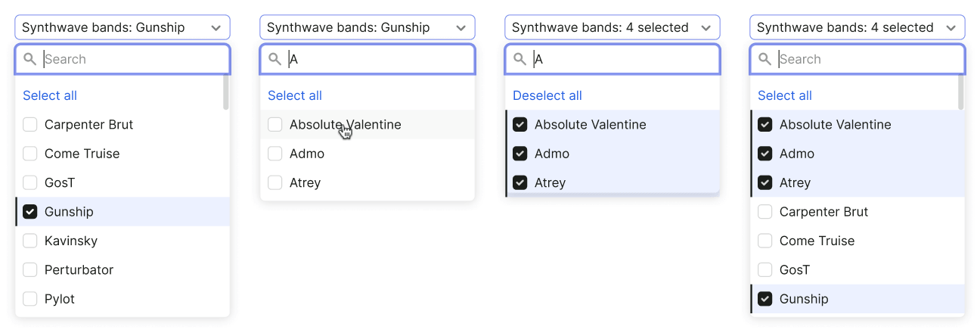Viewport: 980px width, 333px height.
Task: Uncheck Gunship in the first panel
Action: pos(30,212)
